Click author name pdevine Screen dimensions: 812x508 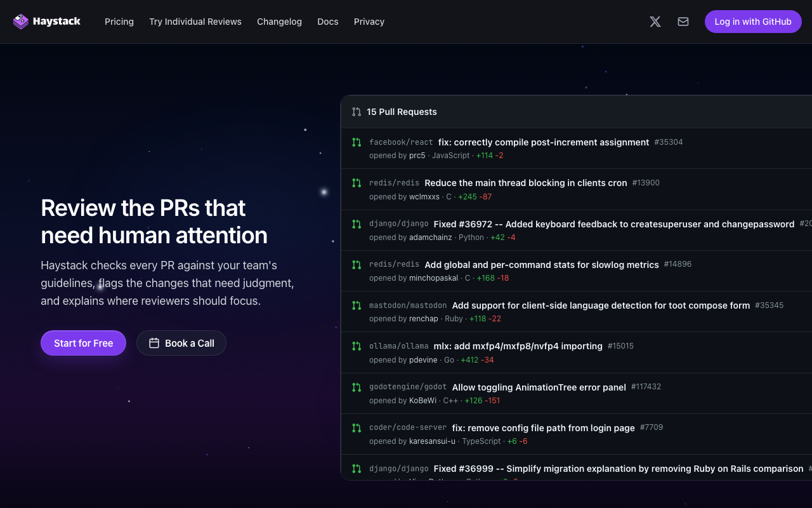[x=424, y=360]
